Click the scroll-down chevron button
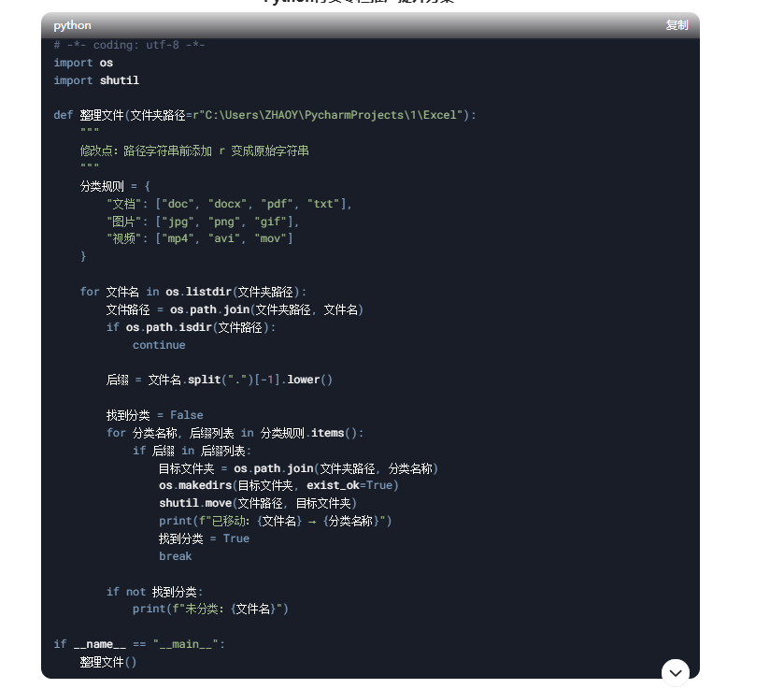The height and width of the screenshot is (689, 784). (674, 671)
